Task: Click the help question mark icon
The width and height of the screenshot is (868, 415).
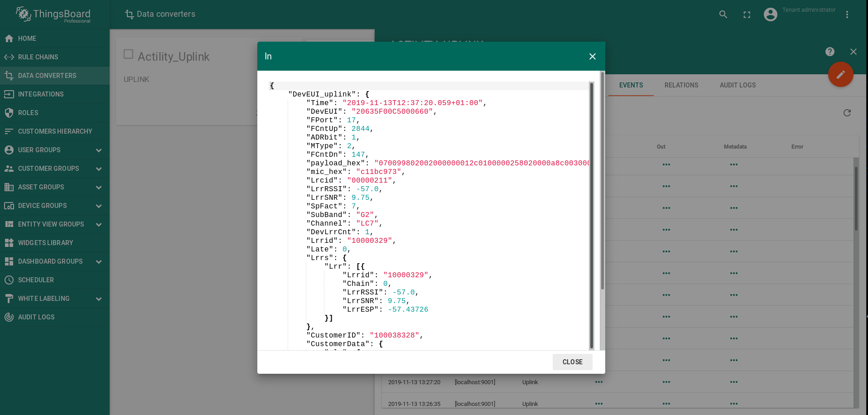Action: point(830,52)
